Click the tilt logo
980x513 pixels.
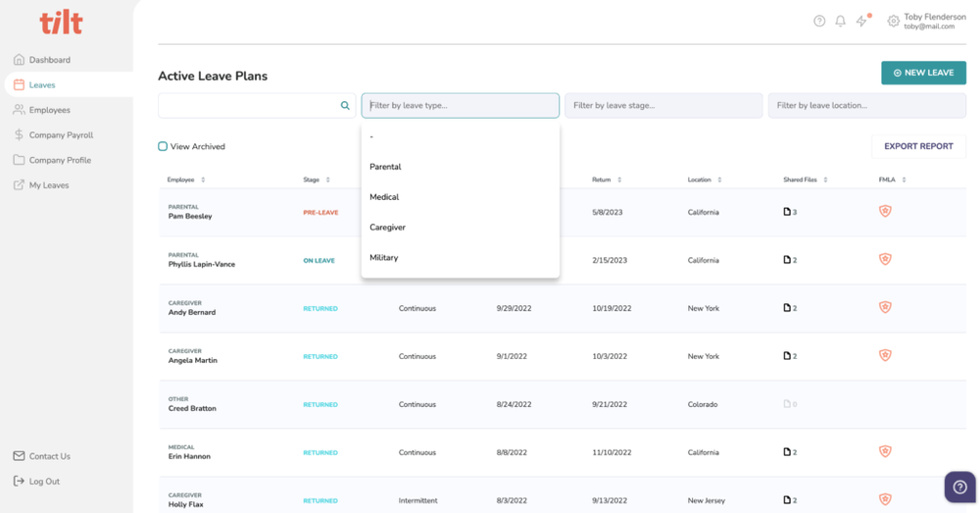(x=61, y=23)
